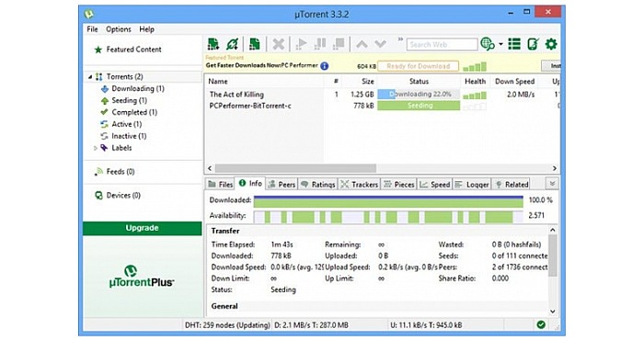The image size is (644, 340).
Task: Click Downloading 22.0% progress bar
Action: point(419,95)
